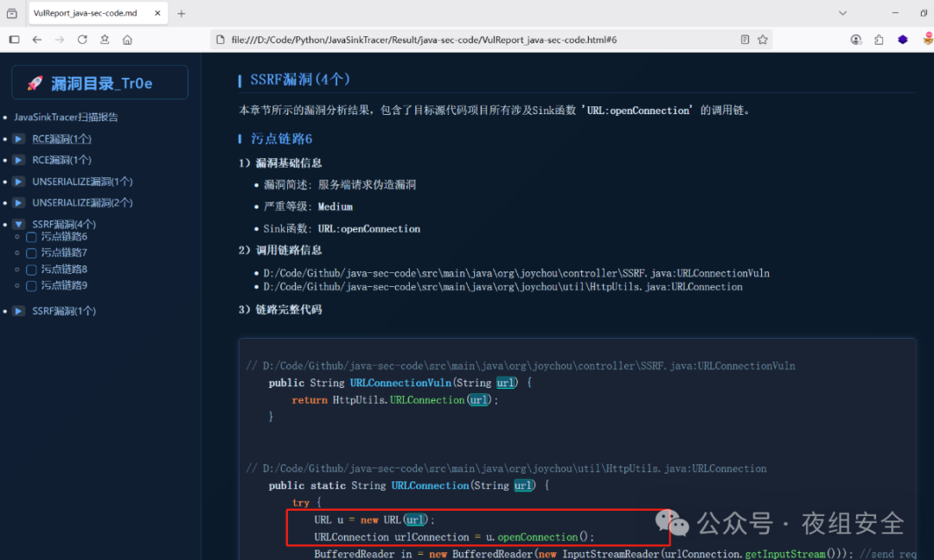Click the 漏洞简述: 服务端请求伪造漏洞 line
This screenshot has height=560, width=934.
click(x=340, y=185)
